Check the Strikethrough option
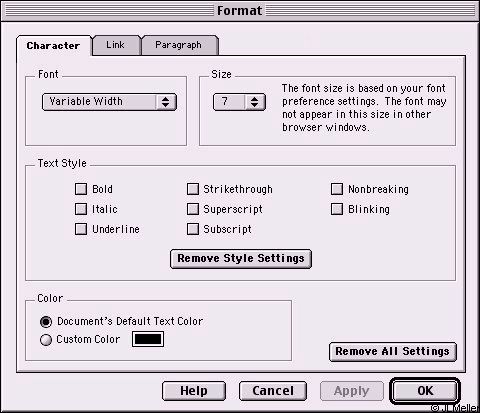Viewport: 480px width, 413px height. coord(193,189)
